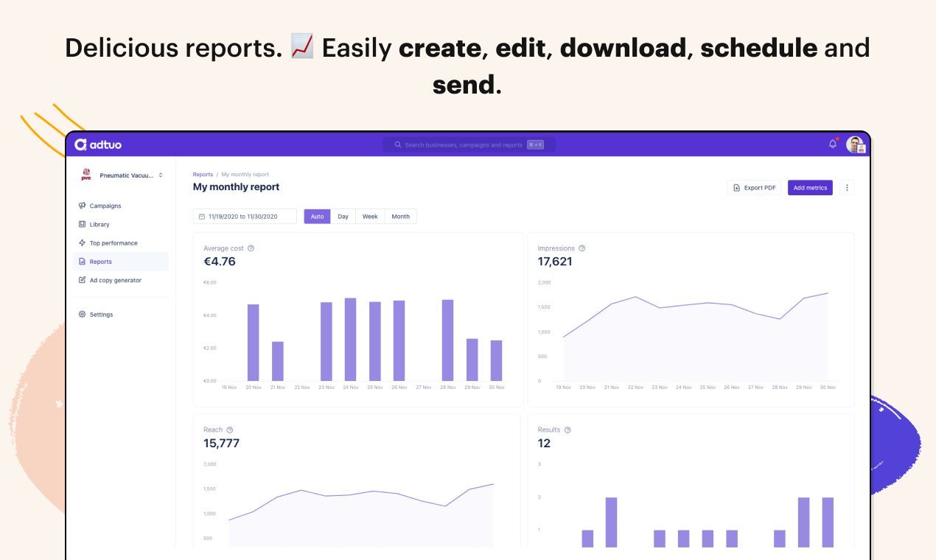
Task: Click the PDF file icon in Export button
Action: point(737,188)
